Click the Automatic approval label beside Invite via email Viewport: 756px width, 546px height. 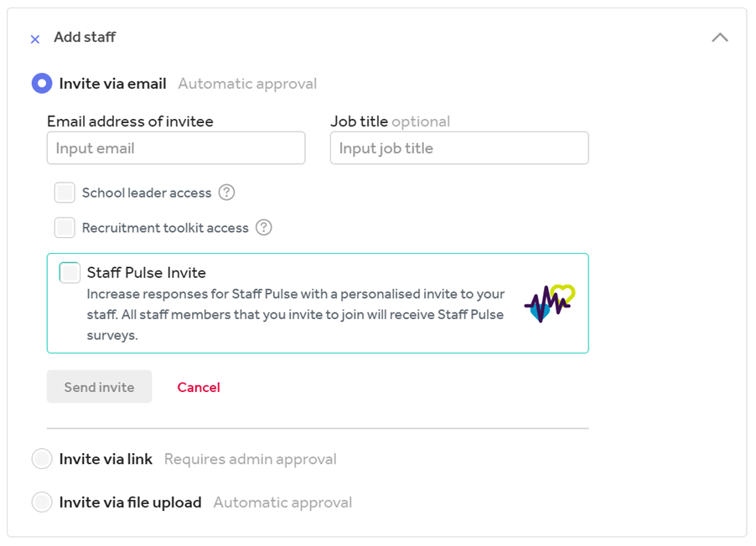click(x=246, y=83)
